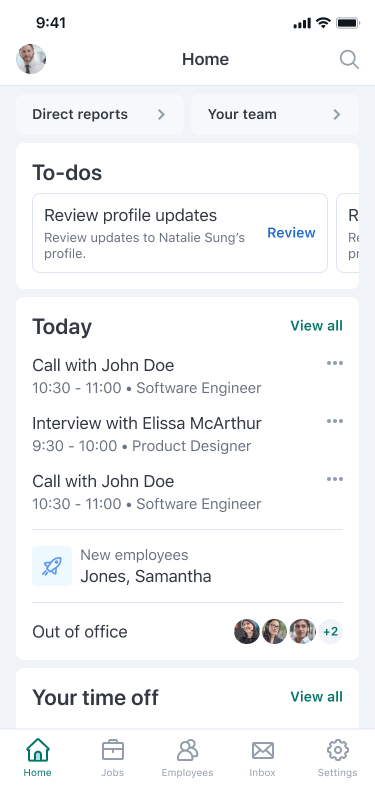
Task: View all of Today's events
Action: 317,326
